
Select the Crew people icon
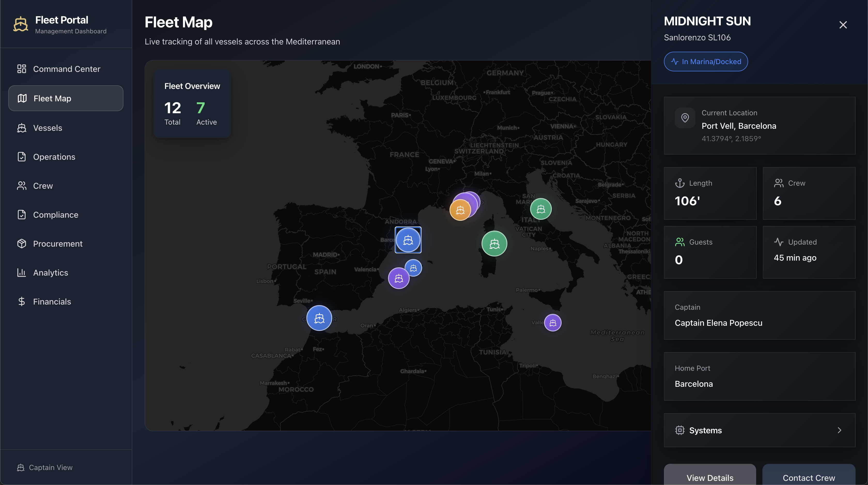coord(21,186)
